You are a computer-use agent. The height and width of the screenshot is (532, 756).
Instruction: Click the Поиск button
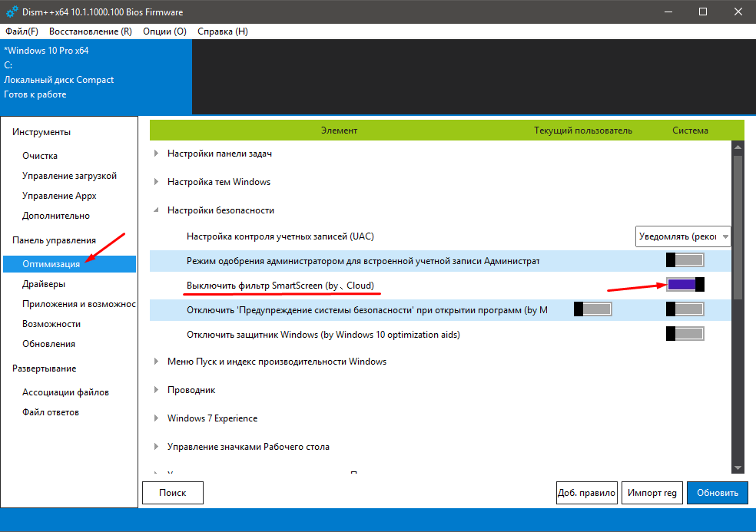pyautogui.click(x=173, y=493)
